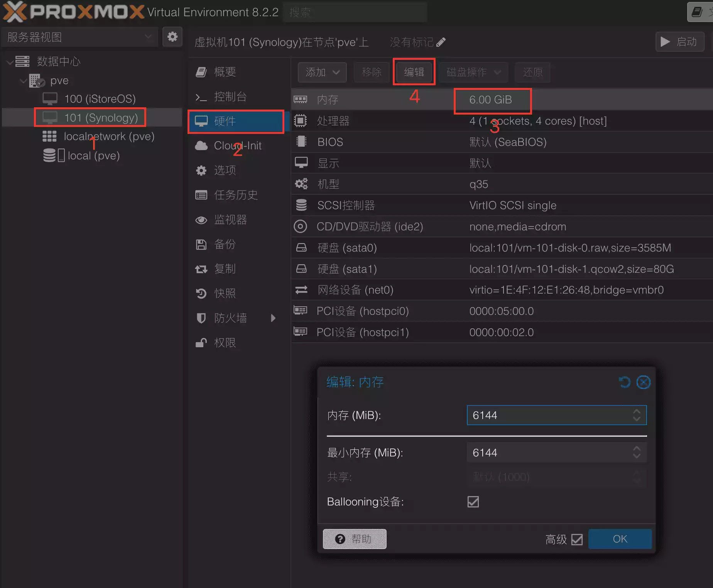Screen dimensions: 713x588
Task: Open the Cloud-Init tab
Action: pyautogui.click(x=237, y=145)
